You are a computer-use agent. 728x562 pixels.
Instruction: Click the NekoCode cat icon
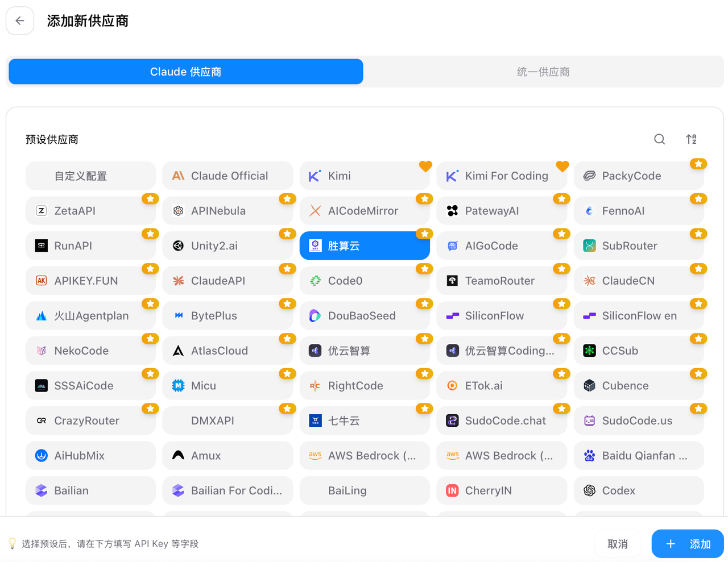pos(42,351)
